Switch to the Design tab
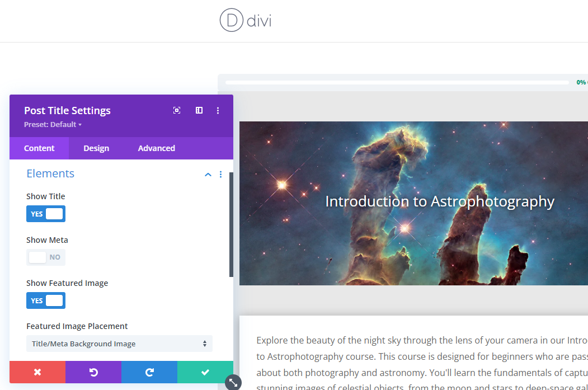The height and width of the screenshot is (390, 588). (96, 148)
